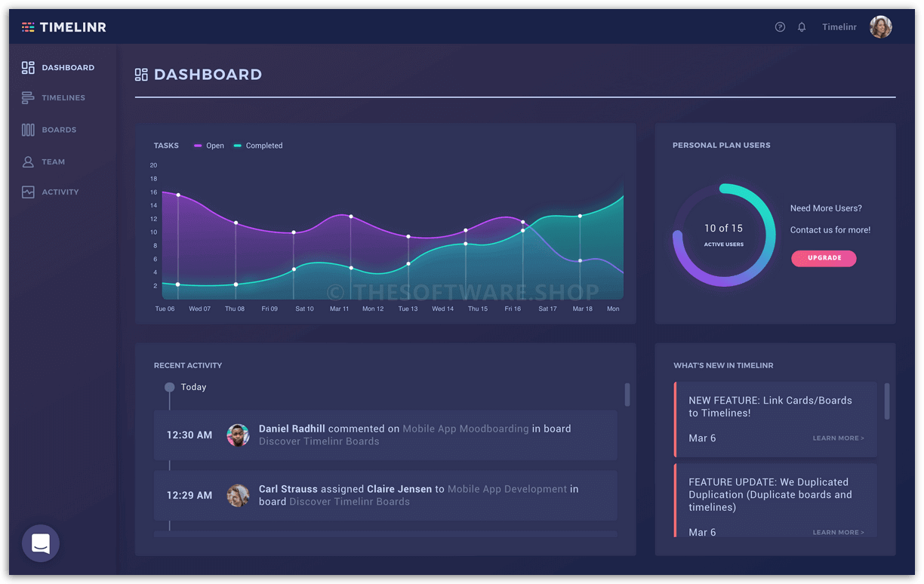Open the Timelines sidebar icon
The width and height of the screenshot is (924, 584).
(28, 98)
